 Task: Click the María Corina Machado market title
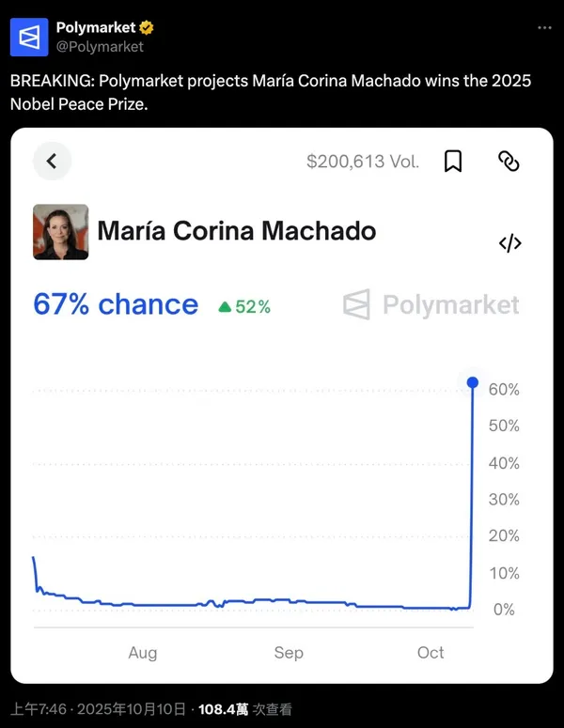[237, 230]
